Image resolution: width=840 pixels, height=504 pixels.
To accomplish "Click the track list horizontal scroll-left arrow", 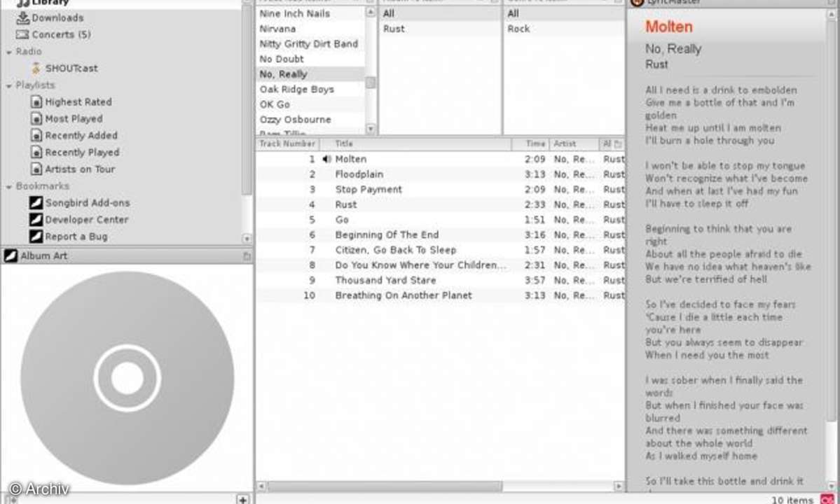I will (x=261, y=486).
